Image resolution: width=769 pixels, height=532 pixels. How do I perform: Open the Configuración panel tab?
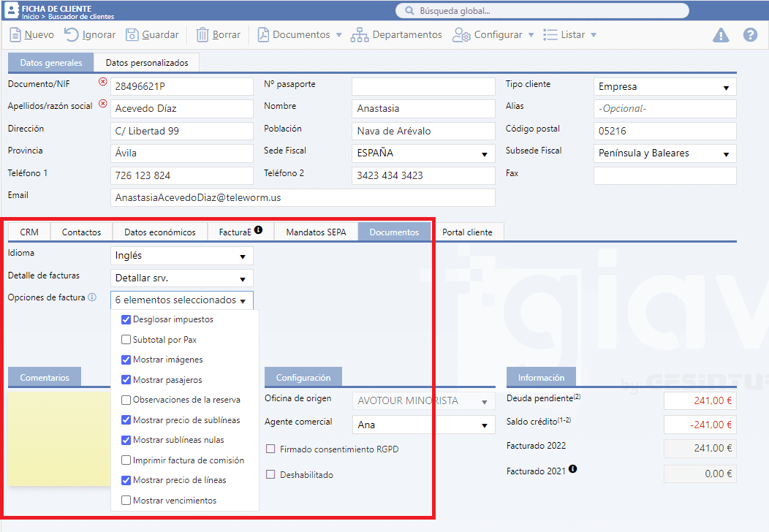click(x=303, y=378)
